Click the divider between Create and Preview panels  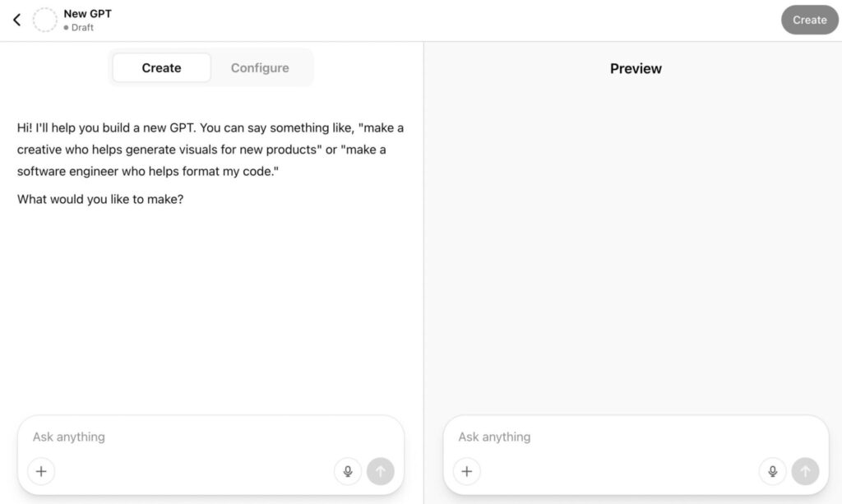point(423,247)
